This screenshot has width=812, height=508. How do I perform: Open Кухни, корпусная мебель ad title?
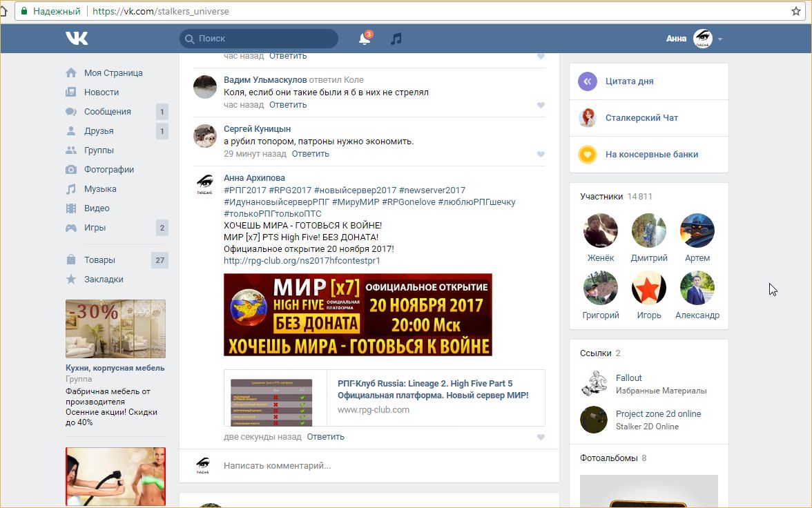pos(115,368)
